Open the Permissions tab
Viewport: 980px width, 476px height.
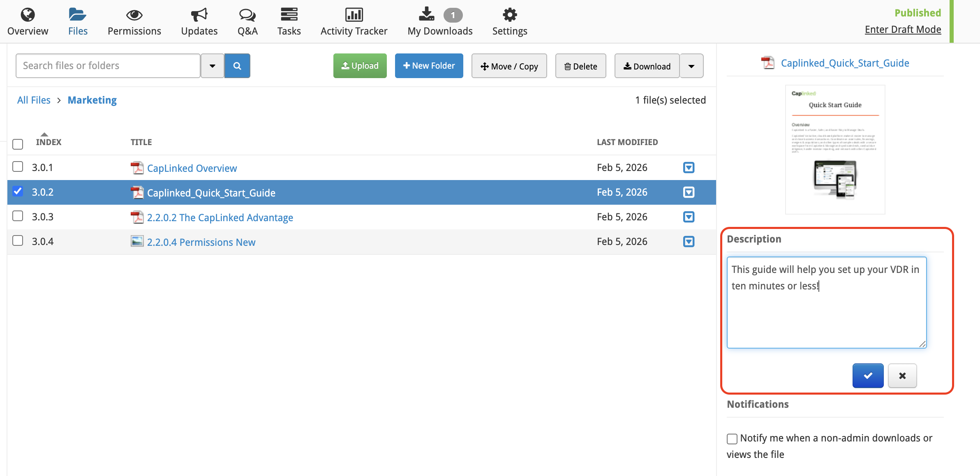(134, 22)
